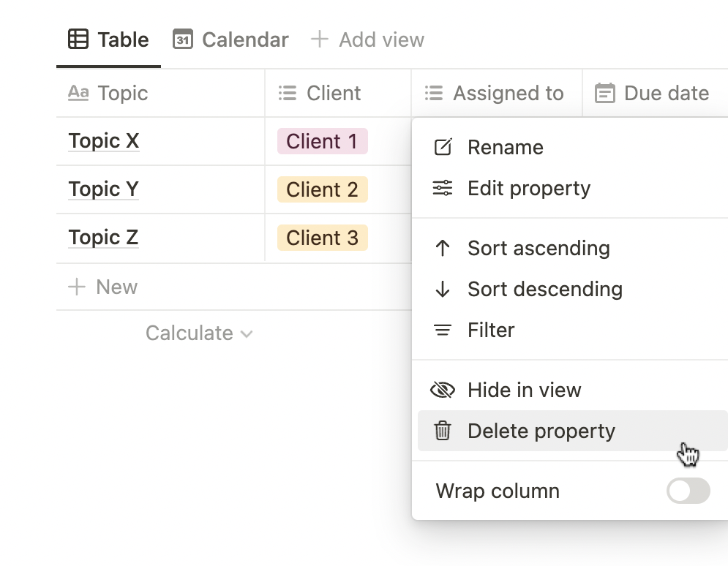
Task: Click the Sort descending arrow icon
Action: (443, 290)
